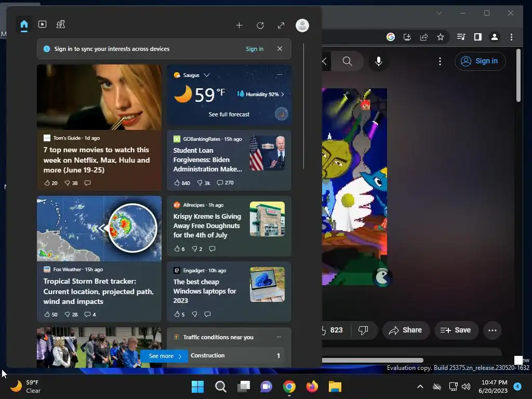
Task: Open comments on Student Loan article
Action: click(225, 182)
